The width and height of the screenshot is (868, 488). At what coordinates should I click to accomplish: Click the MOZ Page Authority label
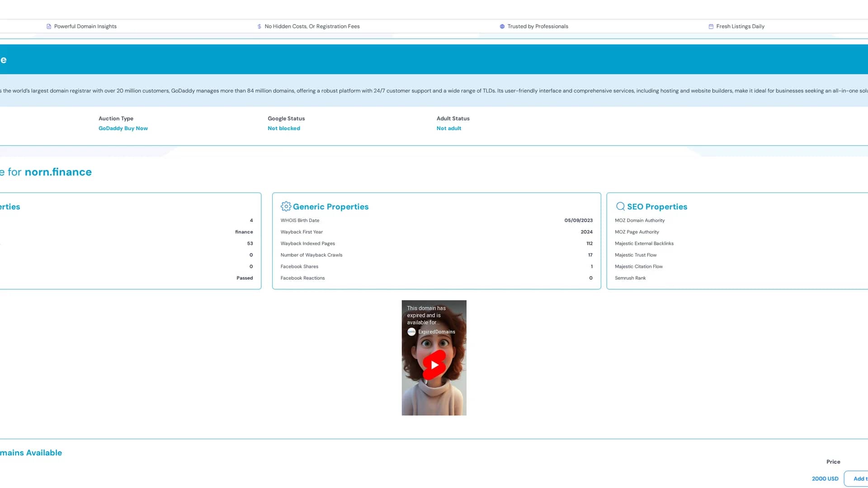(x=637, y=232)
